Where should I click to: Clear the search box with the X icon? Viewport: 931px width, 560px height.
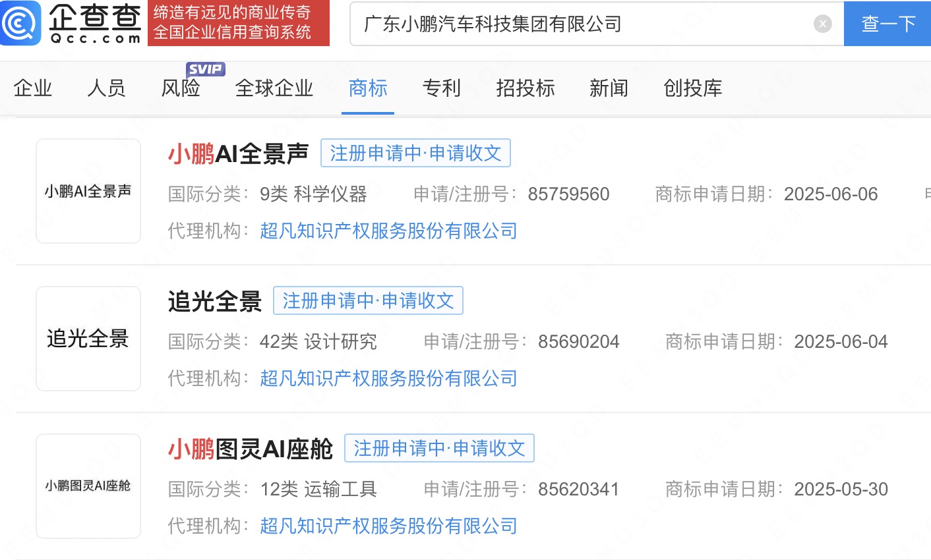(823, 24)
